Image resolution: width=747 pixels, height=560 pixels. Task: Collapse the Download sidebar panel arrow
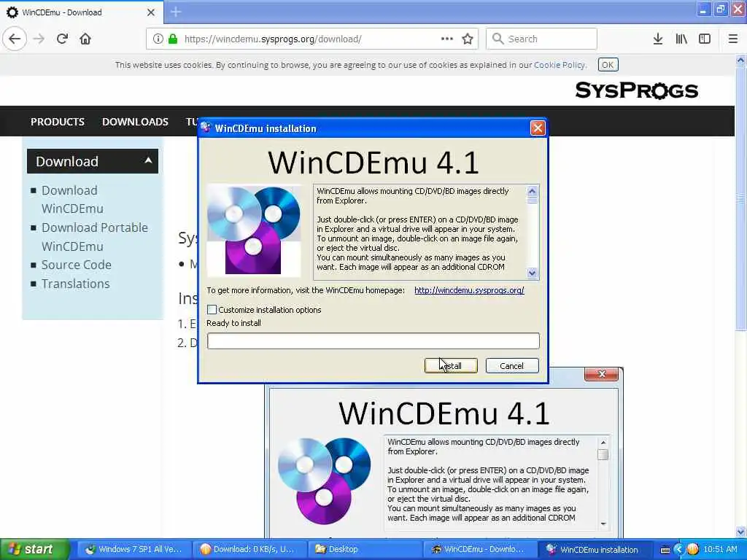click(x=148, y=160)
